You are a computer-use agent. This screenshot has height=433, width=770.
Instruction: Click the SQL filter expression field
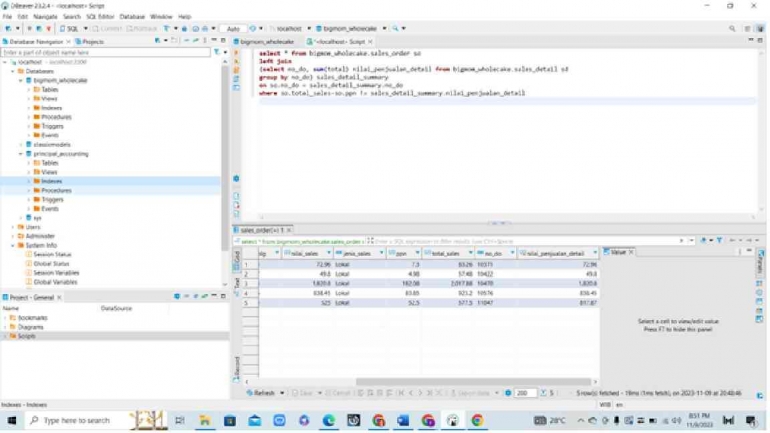point(525,241)
